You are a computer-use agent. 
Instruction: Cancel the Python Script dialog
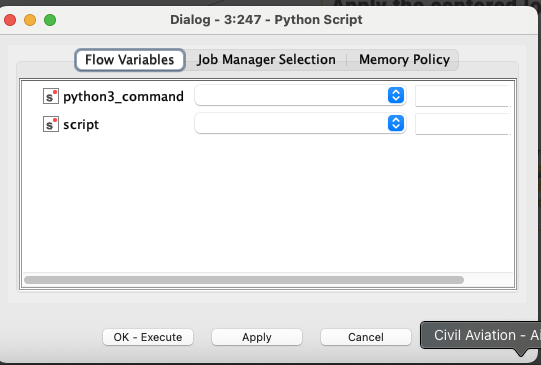coord(366,337)
